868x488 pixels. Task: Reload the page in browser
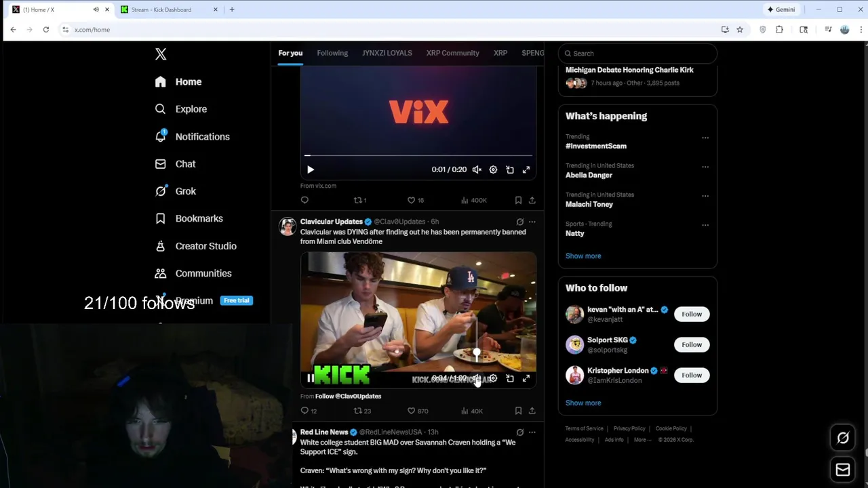(x=45, y=30)
